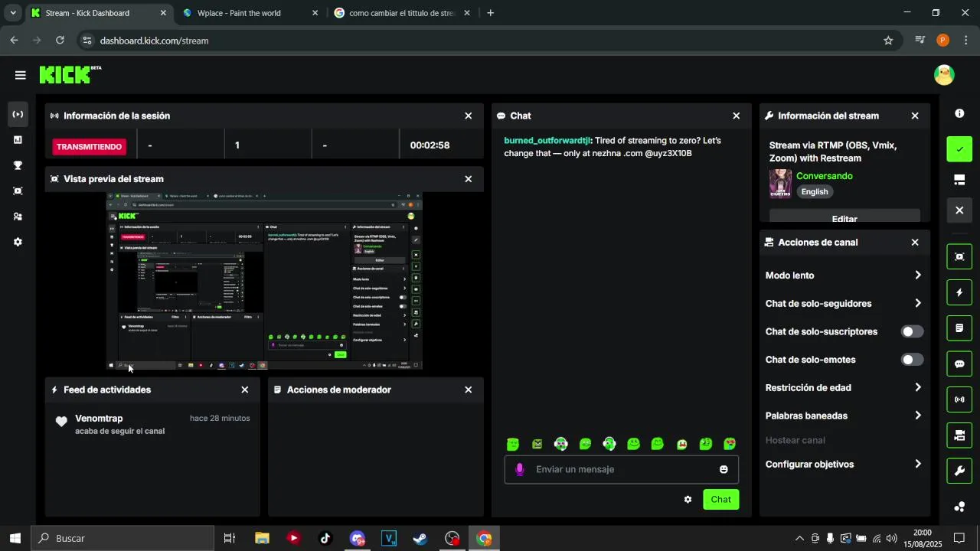Image resolution: width=980 pixels, height=551 pixels.
Task: Close the Chat panel
Action: tap(737, 116)
